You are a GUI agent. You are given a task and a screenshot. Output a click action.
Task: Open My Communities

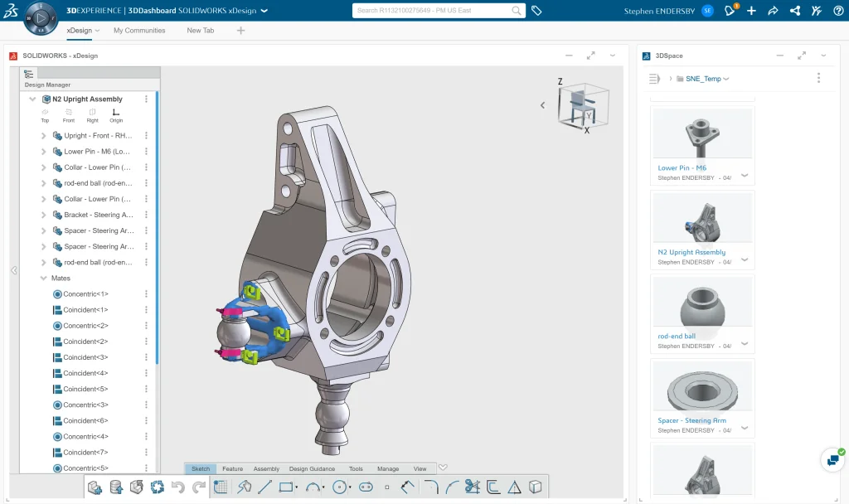[x=139, y=30]
